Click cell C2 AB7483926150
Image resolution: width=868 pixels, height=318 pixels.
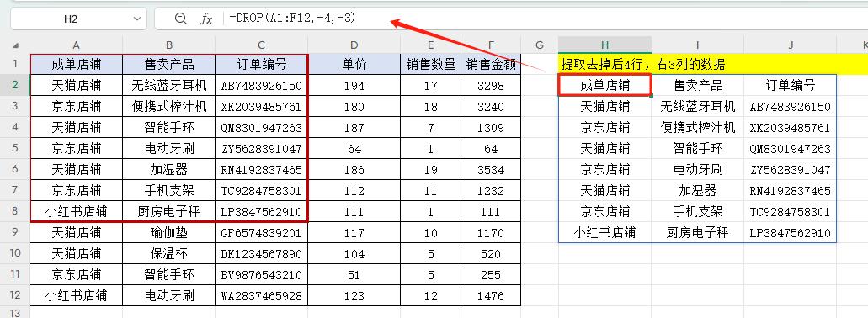pyautogui.click(x=261, y=85)
